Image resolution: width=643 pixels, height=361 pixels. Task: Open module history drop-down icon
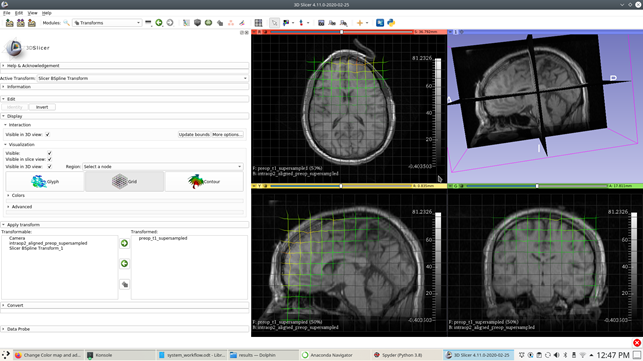tap(148, 23)
